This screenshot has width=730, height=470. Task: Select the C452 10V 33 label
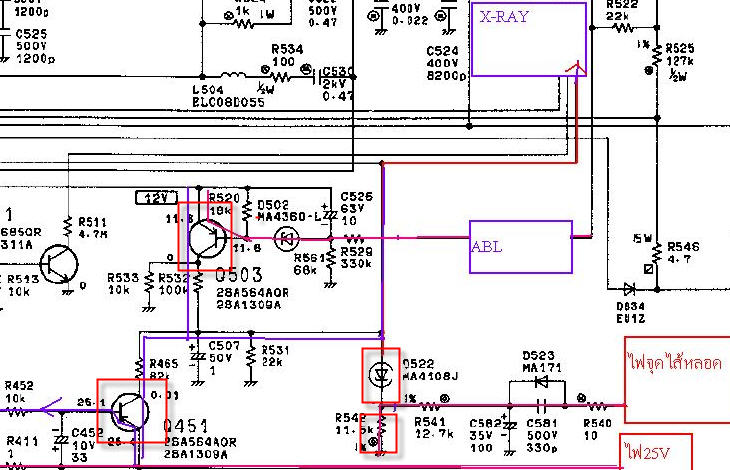point(87,445)
